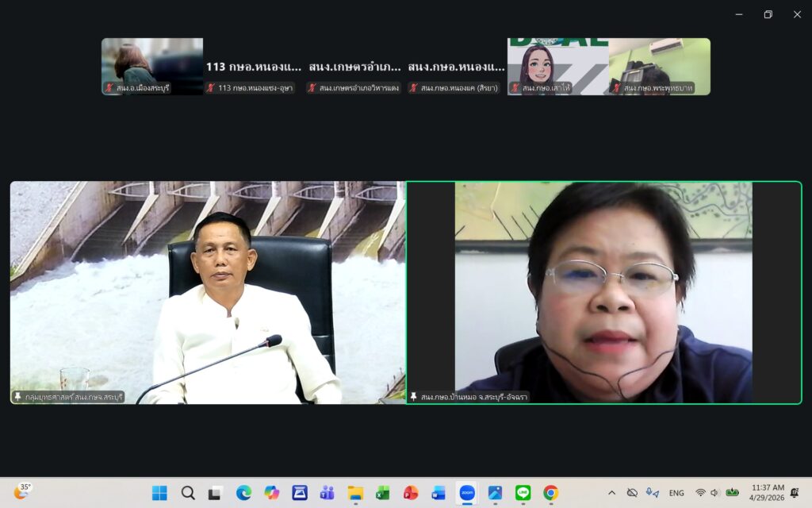Viewport: 812px width, 508px height.
Task: Launch Google Chrome from the taskbar
Action: click(x=550, y=493)
